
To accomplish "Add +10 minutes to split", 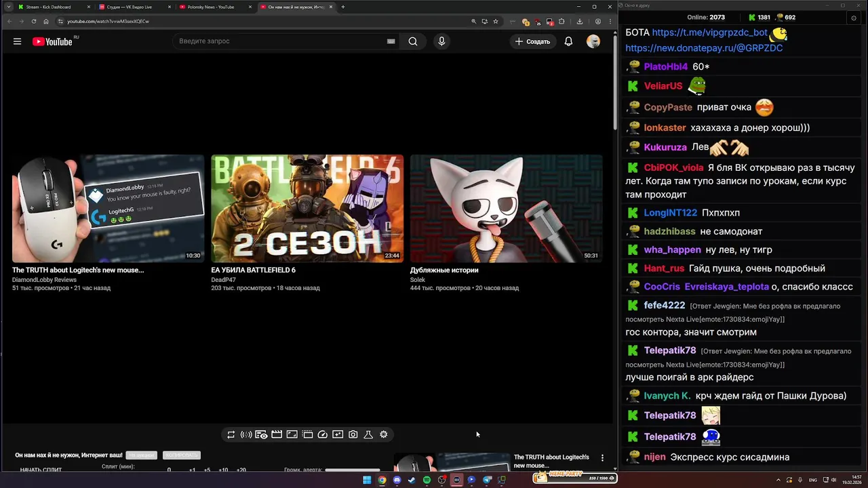I will click(x=223, y=470).
